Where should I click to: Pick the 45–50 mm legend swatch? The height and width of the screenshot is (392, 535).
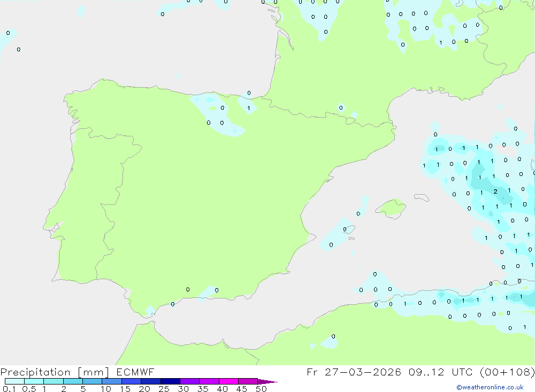point(248,381)
